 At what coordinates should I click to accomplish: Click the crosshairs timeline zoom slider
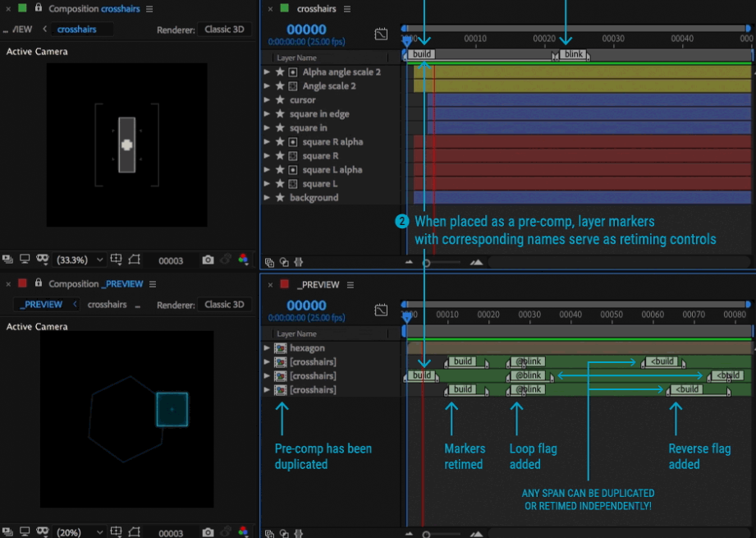click(x=442, y=263)
